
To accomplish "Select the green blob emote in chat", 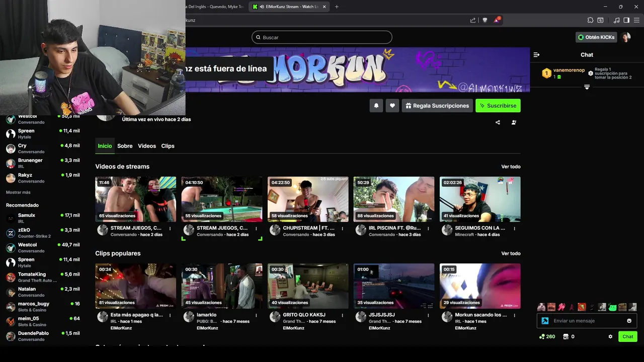I will (612, 307).
